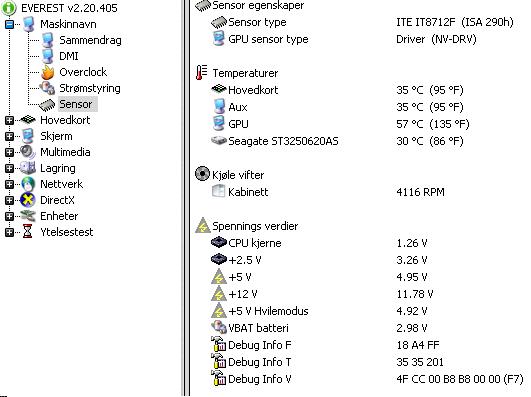Select the Debug Info T row
This screenshot has height=397, width=531.
point(259,362)
